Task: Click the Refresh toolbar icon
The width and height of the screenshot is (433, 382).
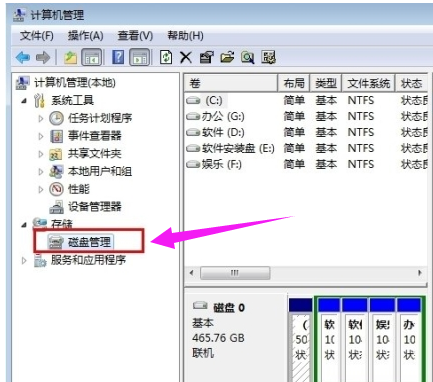Action: point(166,57)
